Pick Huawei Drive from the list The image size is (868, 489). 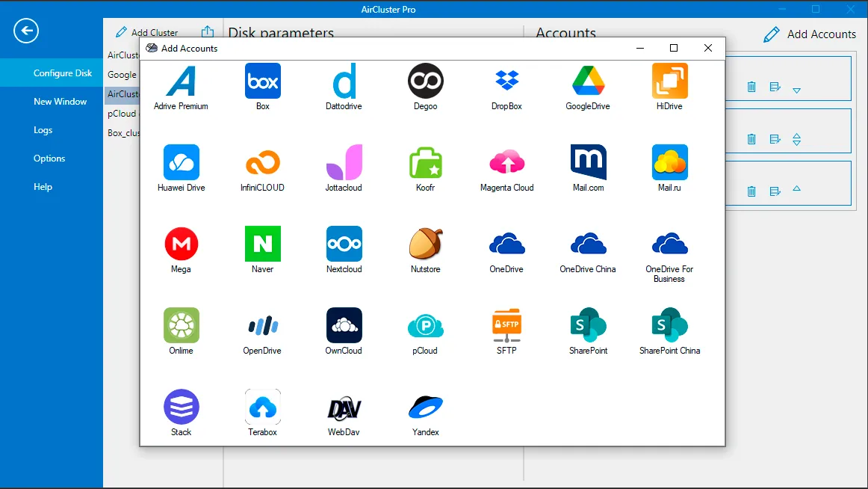[x=181, y=163]
